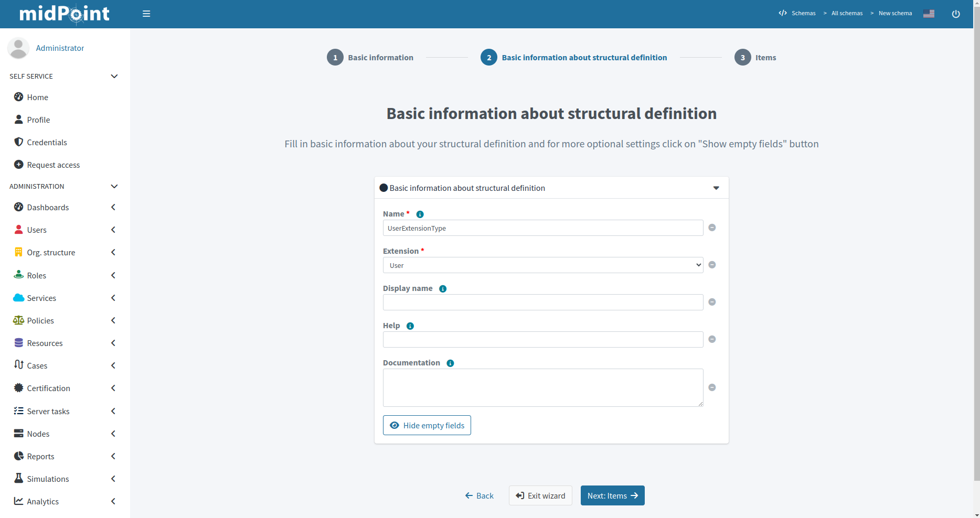The width and height of the screenshot is (980, 518).
Task: Click the info icon beside Name label
Action: pos(420,214)
